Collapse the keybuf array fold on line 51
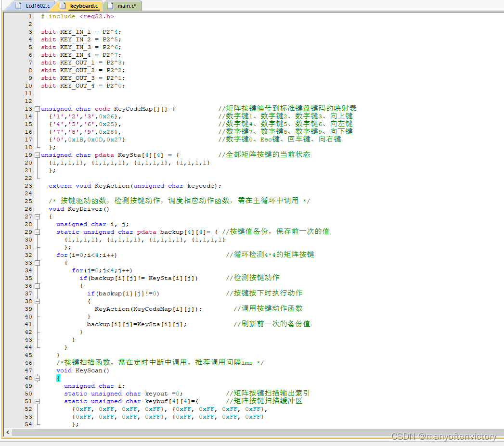 37,401
